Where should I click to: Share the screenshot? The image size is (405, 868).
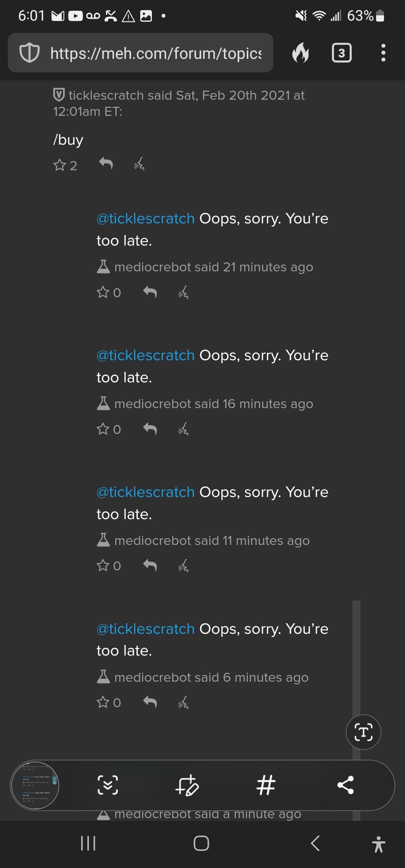point(345,785)
